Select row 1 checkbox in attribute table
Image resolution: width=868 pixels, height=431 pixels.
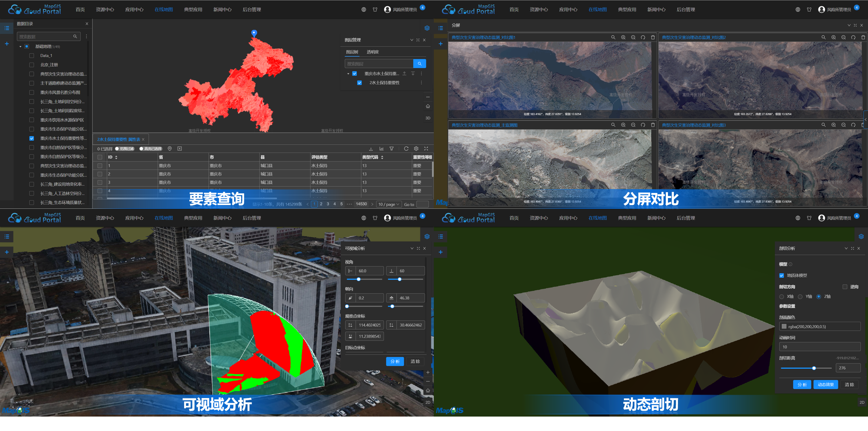click(100, 166)
